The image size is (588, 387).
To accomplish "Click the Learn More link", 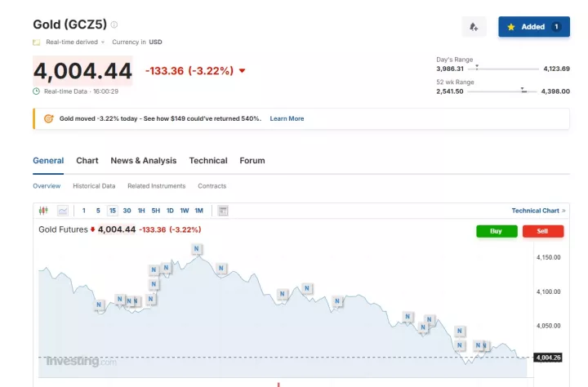I will coord(287,118).
